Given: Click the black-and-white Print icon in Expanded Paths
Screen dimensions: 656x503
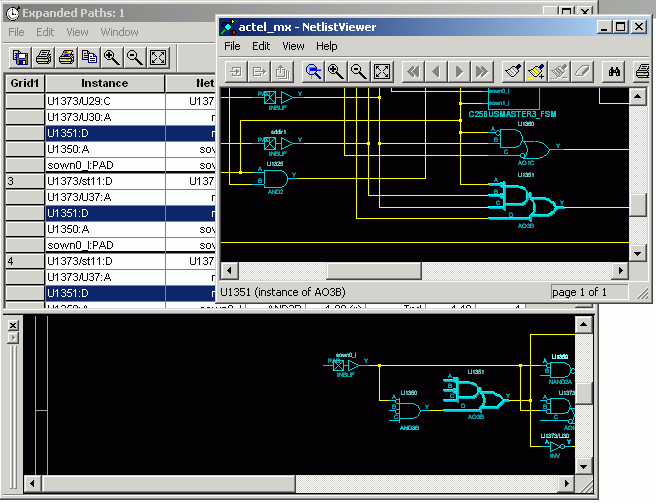Looking at the screenshot, I should [44, 57].
